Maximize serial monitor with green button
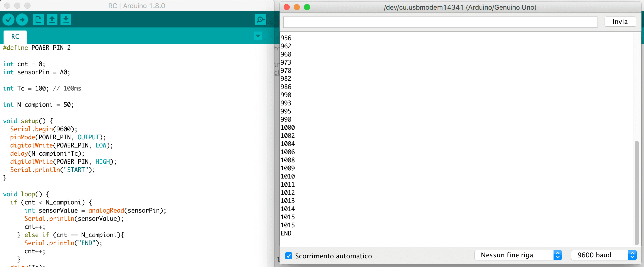Screen dimensions: 644x267 (307, 7)
